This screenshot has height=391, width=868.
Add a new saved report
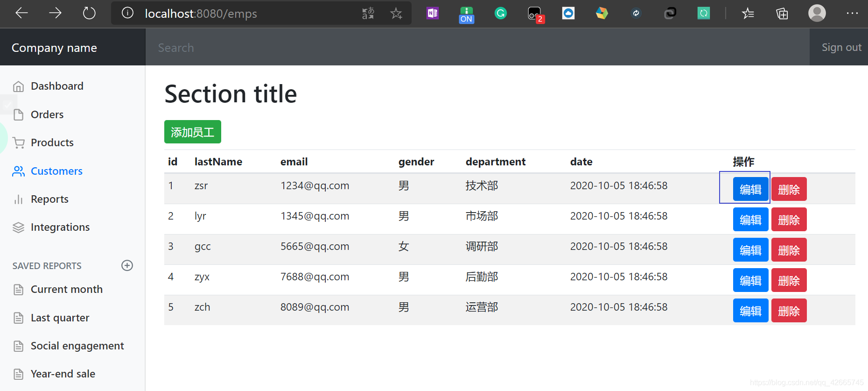(x=127, y=265)
